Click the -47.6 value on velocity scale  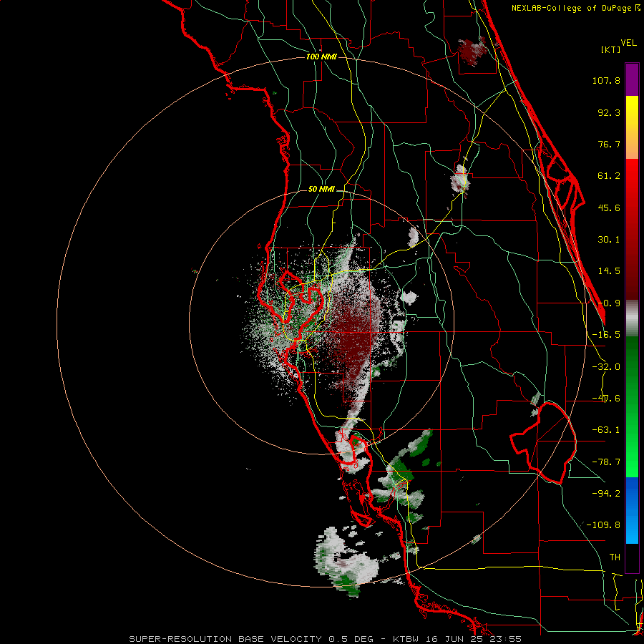[x=606, y=399]
